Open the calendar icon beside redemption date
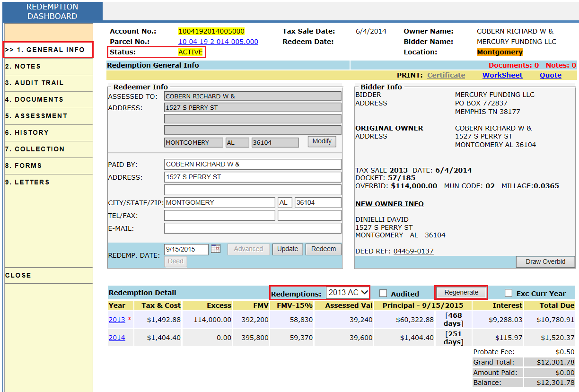 tap(216, 249)
